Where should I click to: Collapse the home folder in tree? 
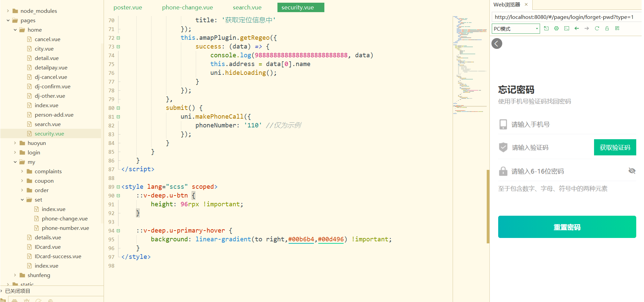(x=15, y=30)
